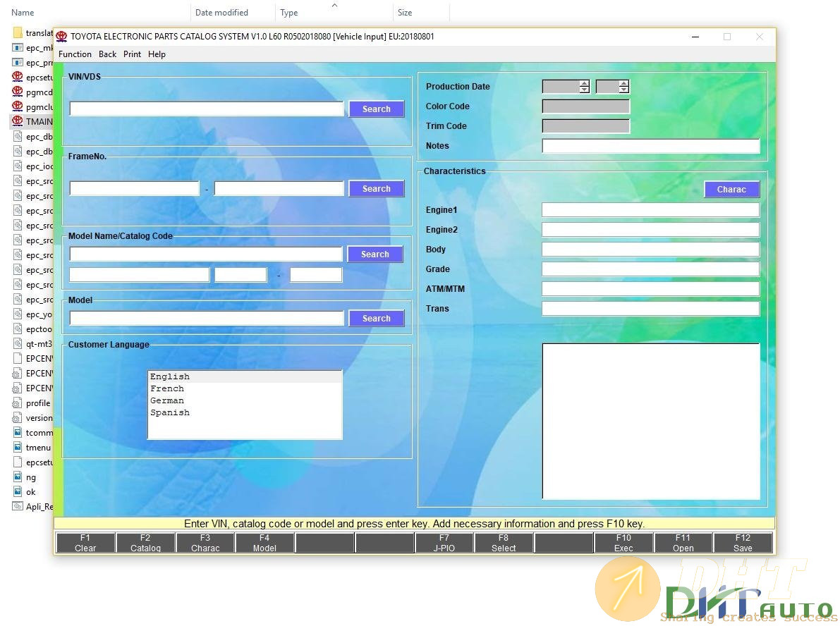The width and height of the screenshot is (840, 626).
Task: Select the translat folder icon in Explorer
Action: tap(18, 32)
